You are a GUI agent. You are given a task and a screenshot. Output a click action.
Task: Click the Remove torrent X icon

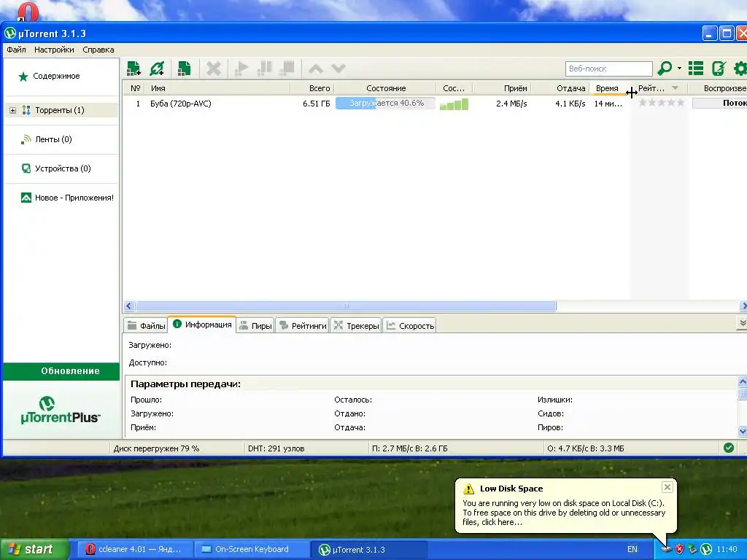tap(214, 69)
